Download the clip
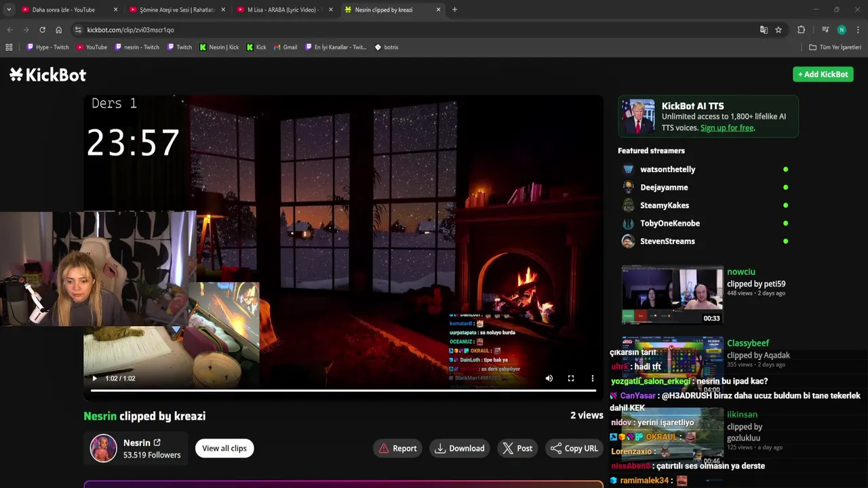Image resolution: width=868 pixels, height=488 pixels. pos(460,448)
